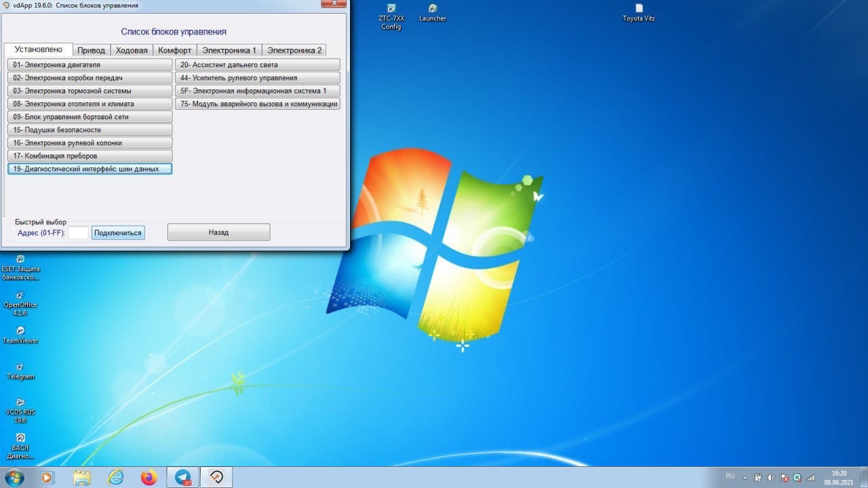Open 5F- Электронная информационная система 1
This screenshot has height=488, width=868.
(x=258, y=91)
